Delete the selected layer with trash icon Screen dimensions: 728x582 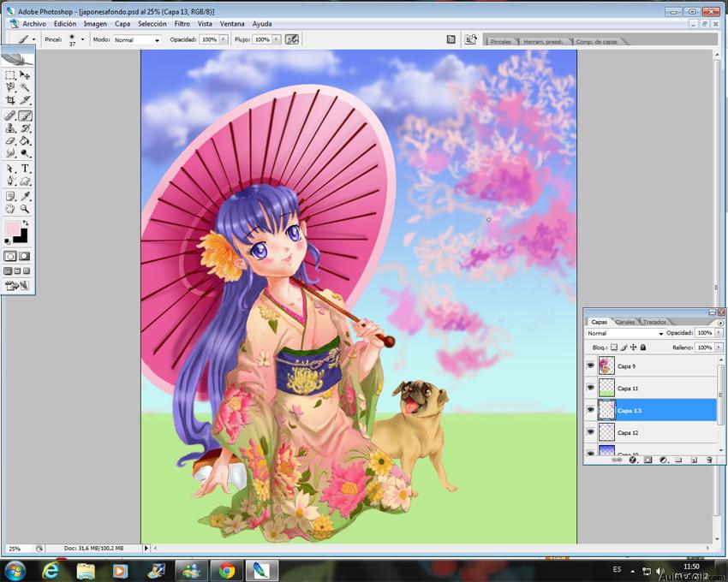click(709, 460)
